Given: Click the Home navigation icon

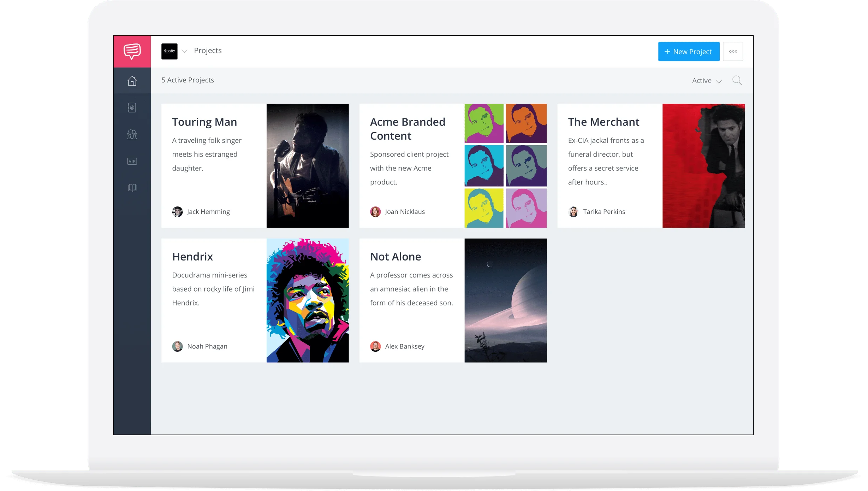Looking at the screenshot, I should [x=132, y=80].
